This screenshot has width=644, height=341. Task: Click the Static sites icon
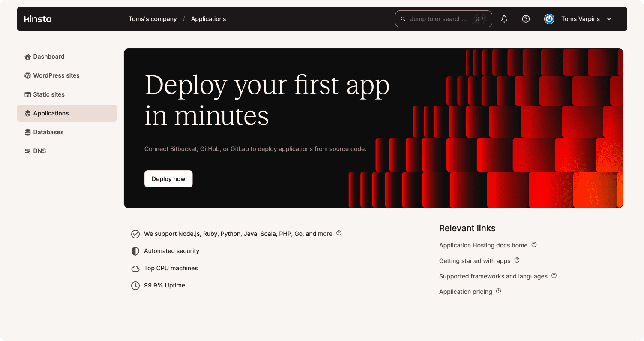(x=28, y=94)
